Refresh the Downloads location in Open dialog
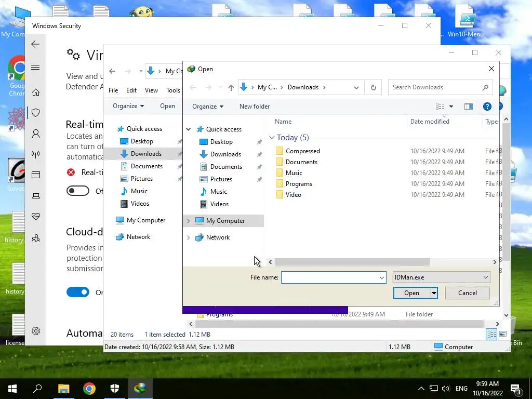The width and height of the screenshot is (532, 399). pyautogui.click(x=373, y=87)
